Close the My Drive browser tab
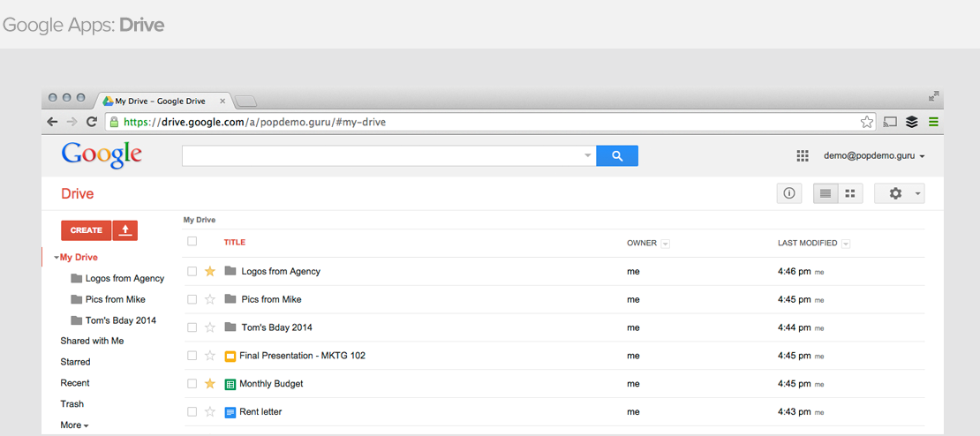The width and height of the screenshot is (980, 436). tap(222, 101)
